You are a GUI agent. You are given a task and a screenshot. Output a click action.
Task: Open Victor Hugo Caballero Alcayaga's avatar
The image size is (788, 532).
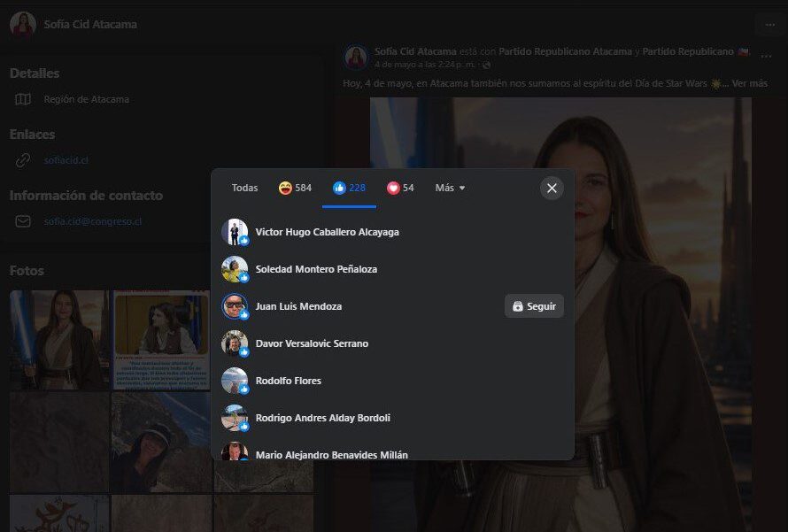coord(235,232)
